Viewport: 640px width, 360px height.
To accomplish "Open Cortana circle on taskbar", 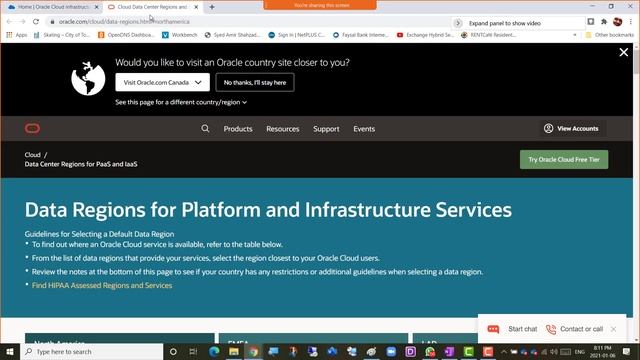I will click(x=173, y=351).
